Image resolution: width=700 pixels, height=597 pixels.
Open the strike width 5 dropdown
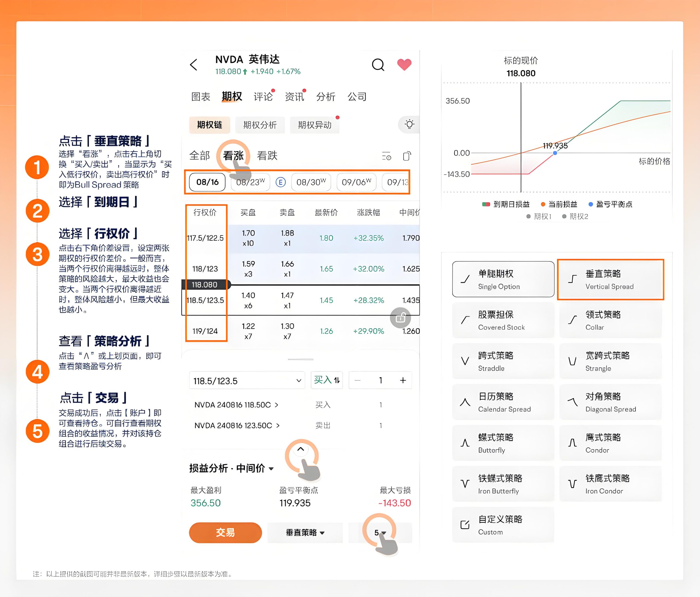click(x=380, y=532)
